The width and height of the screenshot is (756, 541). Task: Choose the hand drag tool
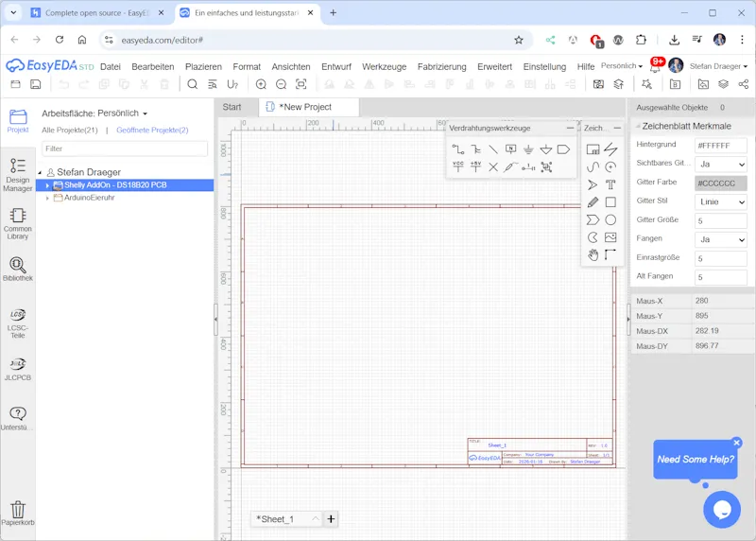click(593, 254)
